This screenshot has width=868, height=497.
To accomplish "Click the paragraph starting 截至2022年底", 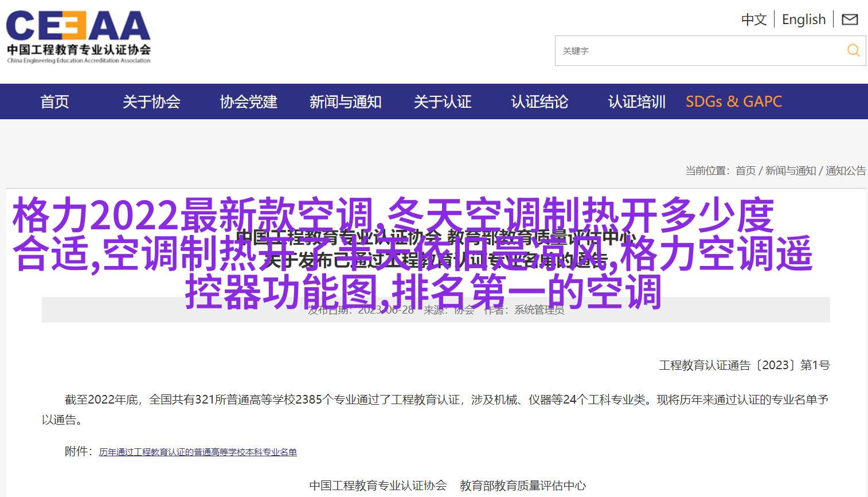I will click(436, 409).
